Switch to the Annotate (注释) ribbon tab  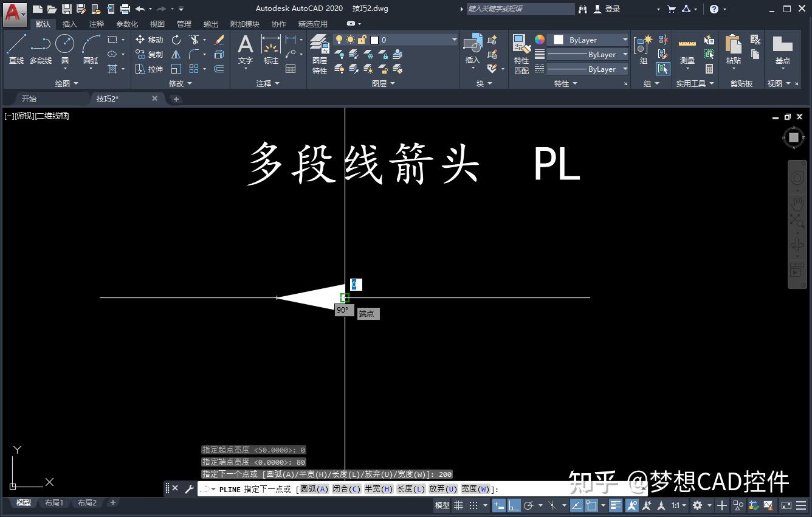tap(97, 24)
